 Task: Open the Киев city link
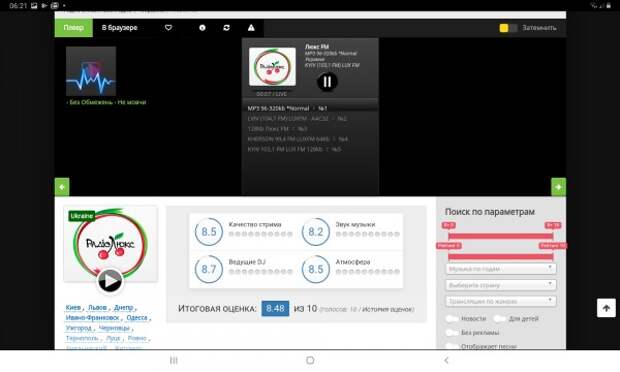click(x=73, y=308)
